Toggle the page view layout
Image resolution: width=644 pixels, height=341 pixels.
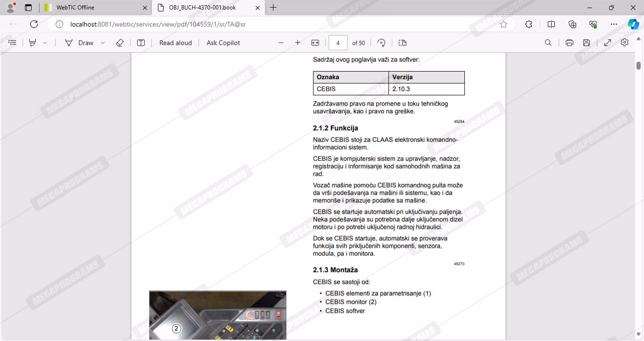[402, 43]
